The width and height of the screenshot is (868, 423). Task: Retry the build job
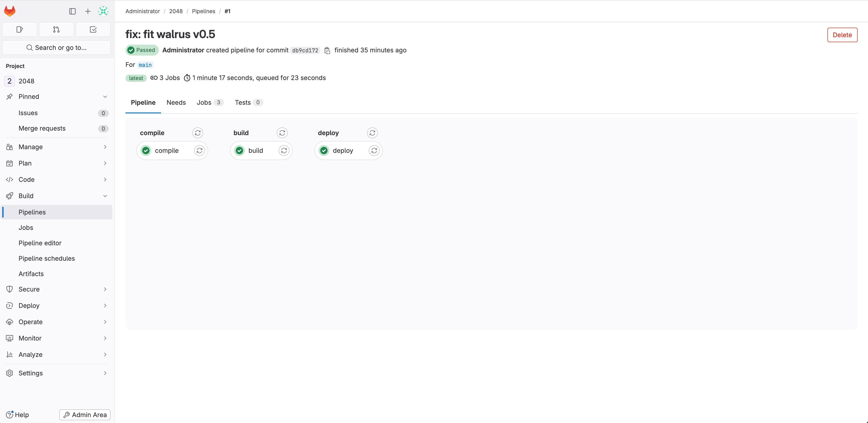pos(284,151)
